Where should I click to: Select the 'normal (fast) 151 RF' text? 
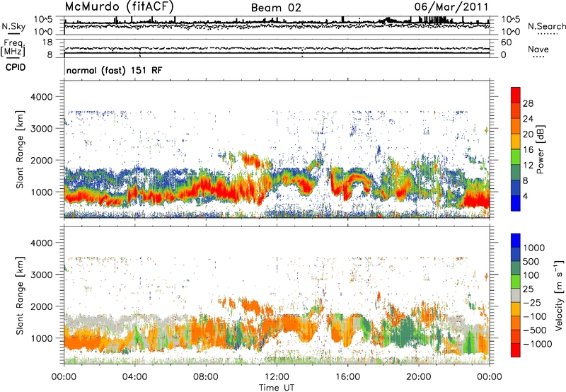[114, 70]
